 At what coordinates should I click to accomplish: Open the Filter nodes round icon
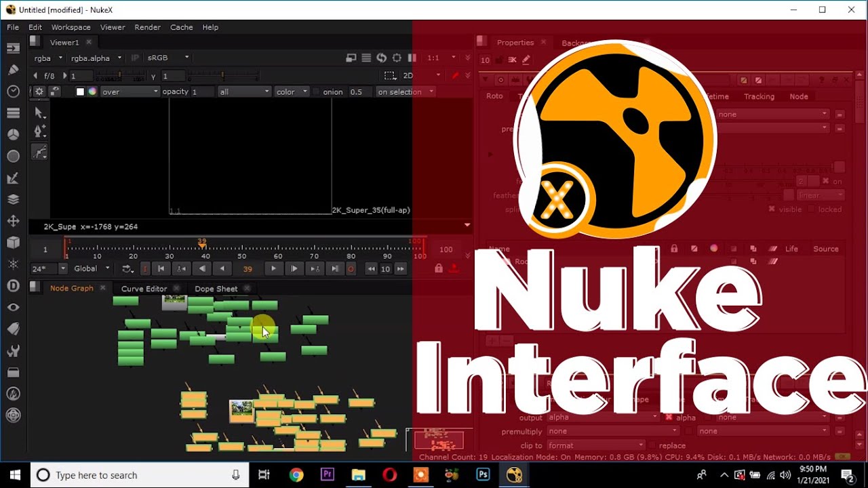(x=13, y=156)
